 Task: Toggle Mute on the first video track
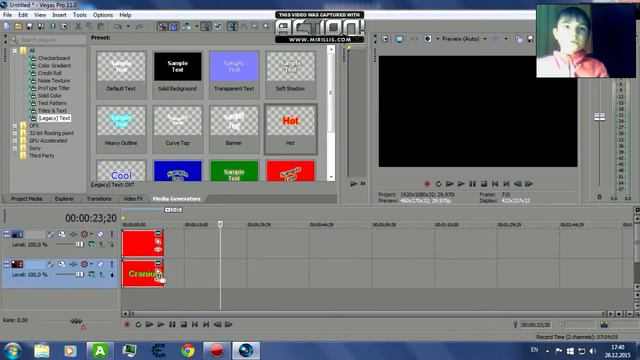point(100,234)
